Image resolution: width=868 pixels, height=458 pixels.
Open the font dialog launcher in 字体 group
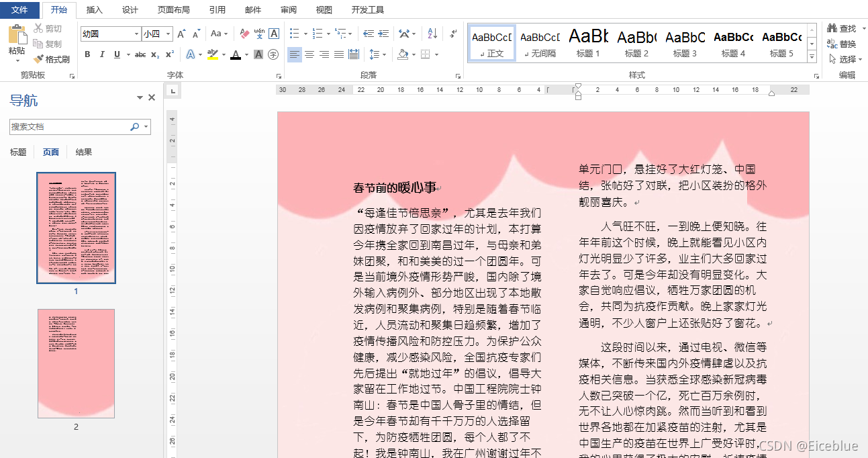pyautogui.click(x=279, y=77)
